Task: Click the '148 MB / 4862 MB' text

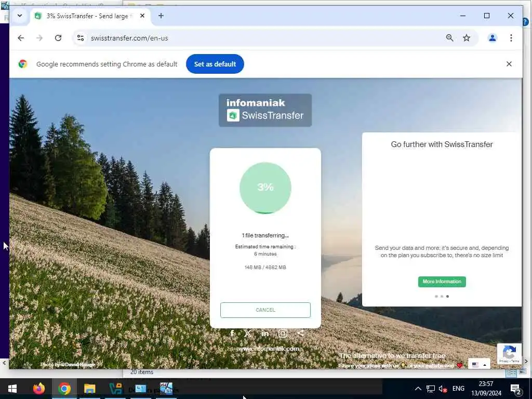Action: click(265, 268)
